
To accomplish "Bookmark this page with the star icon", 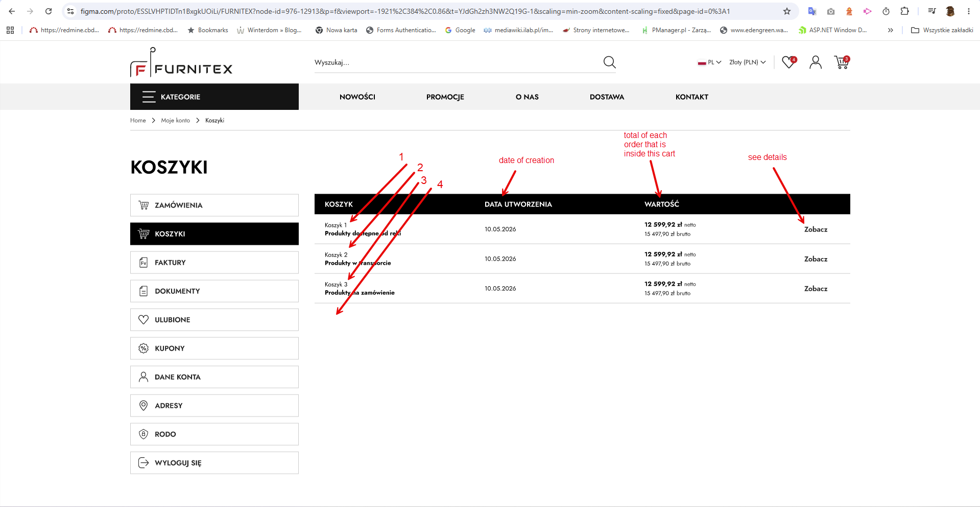I will (787, 11).
